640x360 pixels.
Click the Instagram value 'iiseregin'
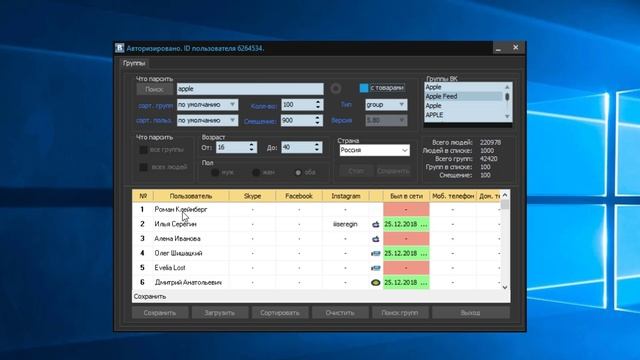click(345, 224)
